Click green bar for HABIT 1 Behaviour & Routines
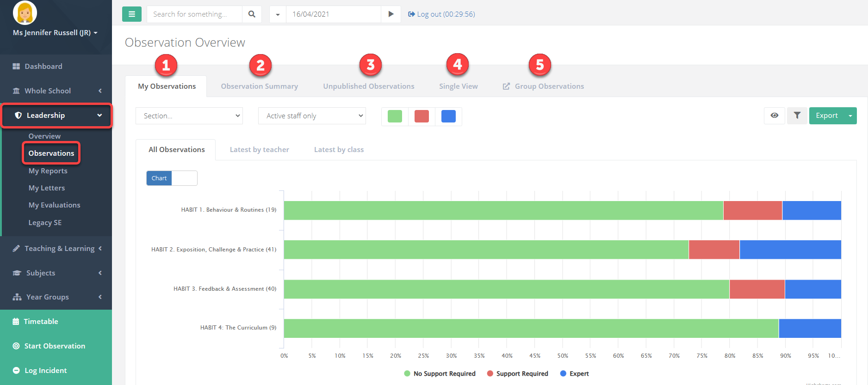 503,210
